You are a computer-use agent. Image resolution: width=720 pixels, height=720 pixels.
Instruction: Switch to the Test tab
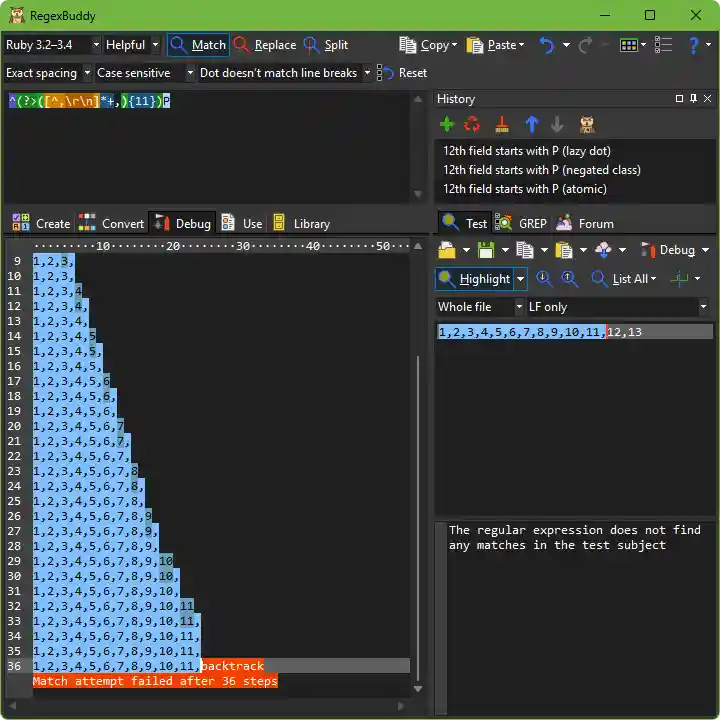point(464,224)
